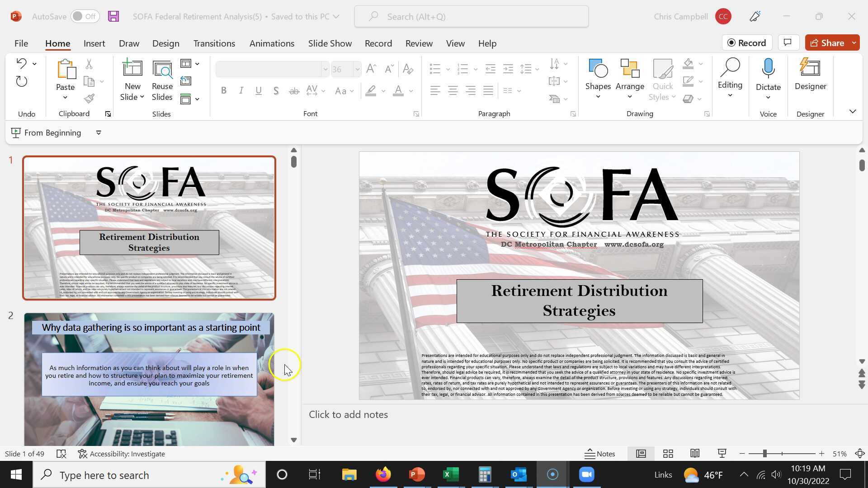Click the Share button
This screenshot has height=488, width=868.
[x=827, y=43]
